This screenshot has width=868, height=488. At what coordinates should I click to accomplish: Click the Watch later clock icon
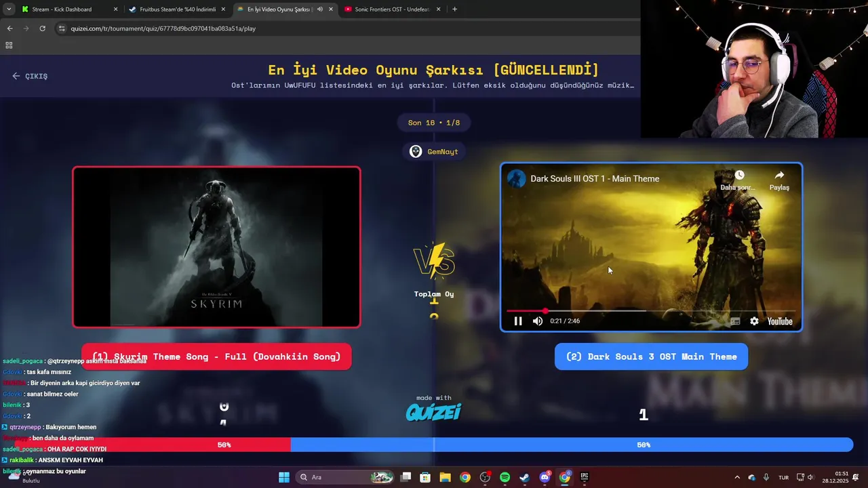click(739, 175)
